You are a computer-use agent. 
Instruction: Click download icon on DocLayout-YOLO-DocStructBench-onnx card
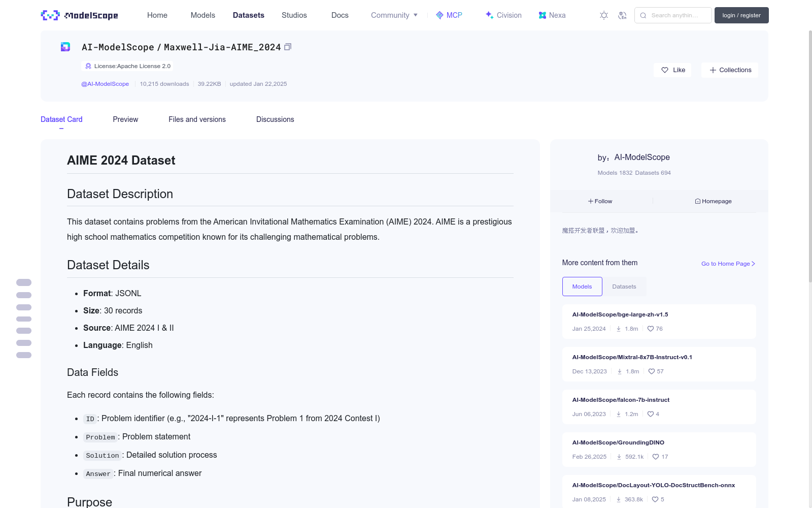pos(619,499)
